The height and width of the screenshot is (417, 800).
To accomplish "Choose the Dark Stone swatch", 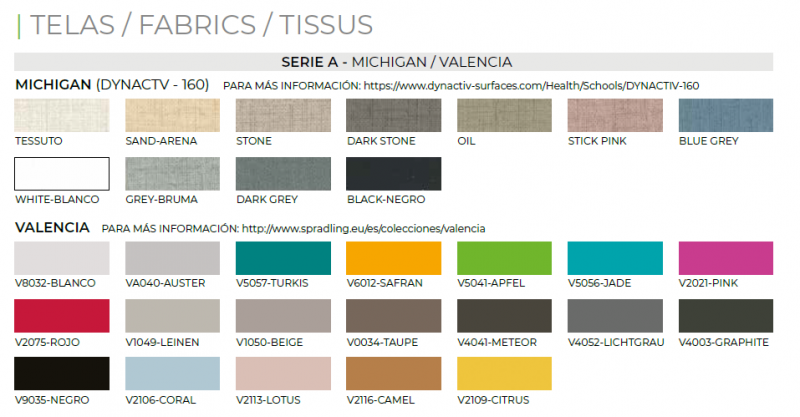I will (x=393, y=115).
